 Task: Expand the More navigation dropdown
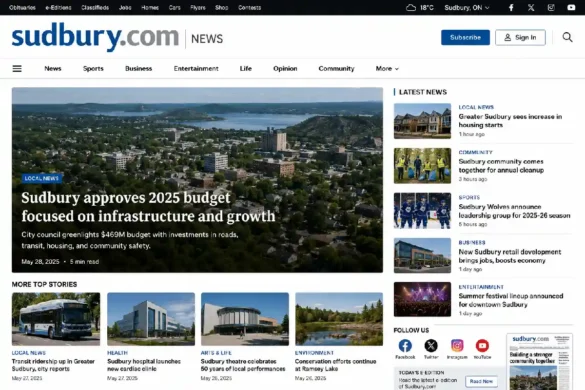click(387, 69)
